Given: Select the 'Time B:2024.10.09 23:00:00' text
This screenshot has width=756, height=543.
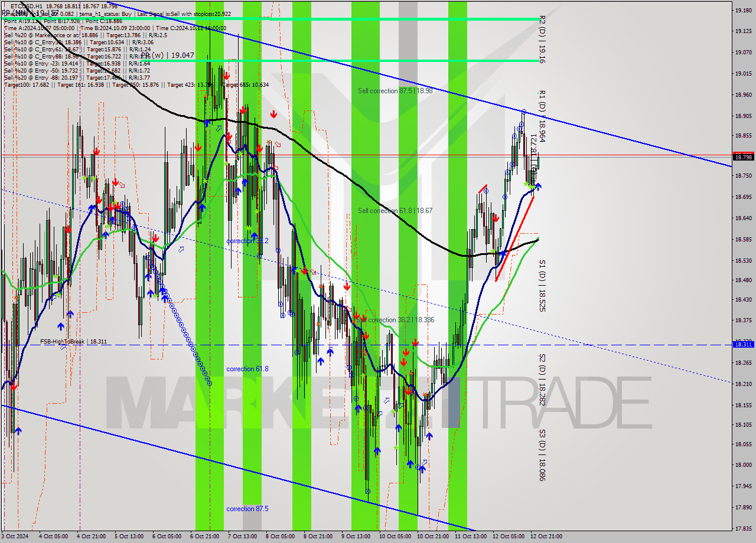Looking at the screenshot, I should (116, 28).
